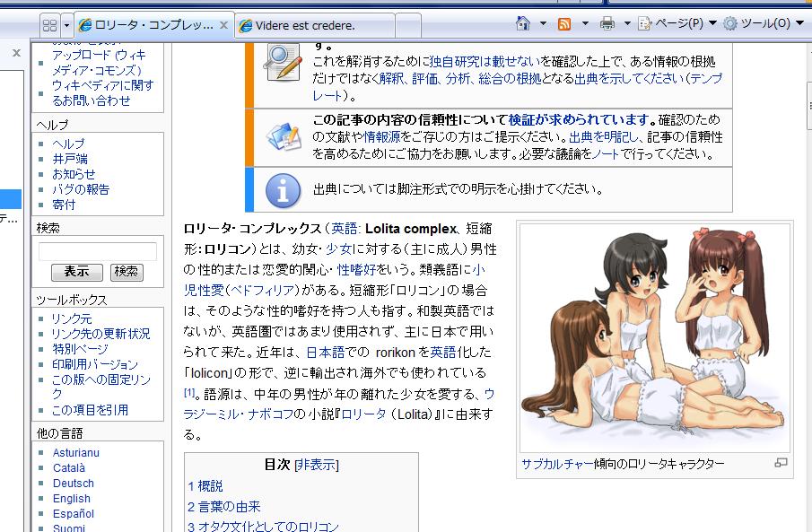Open the サブカルチャー caption link
The height and width of the screenshot is (532, 812).
click(x=557, y=464)
